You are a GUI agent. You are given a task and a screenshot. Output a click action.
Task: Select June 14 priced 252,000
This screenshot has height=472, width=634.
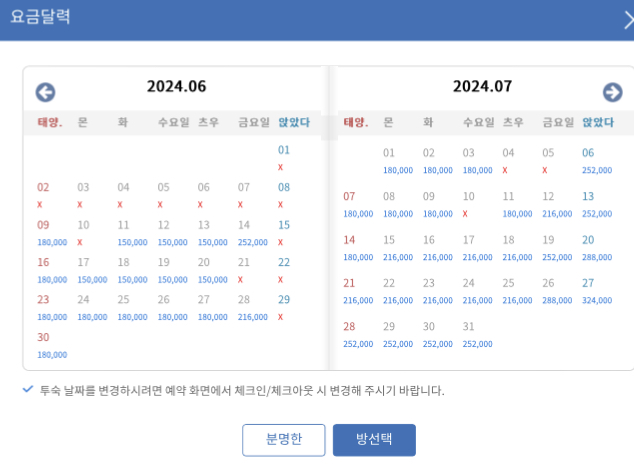tap(252, 233)
